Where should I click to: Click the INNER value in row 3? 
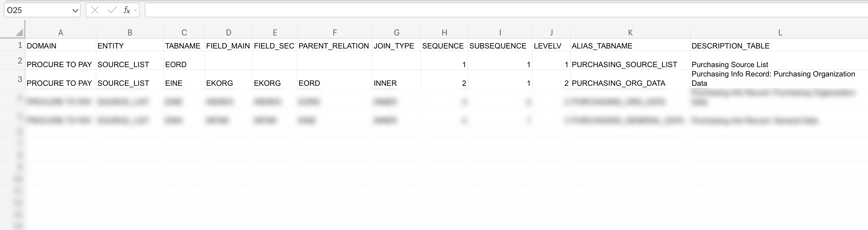pos(385,83)
